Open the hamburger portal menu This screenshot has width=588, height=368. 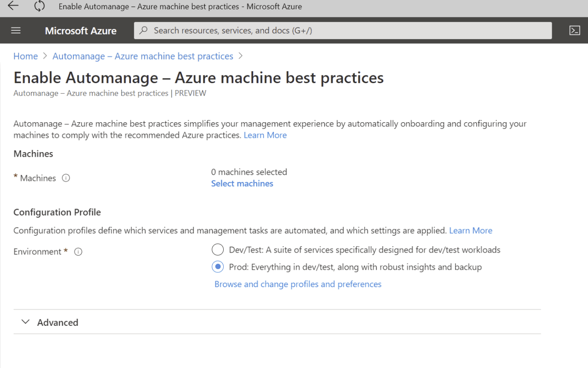16,30
